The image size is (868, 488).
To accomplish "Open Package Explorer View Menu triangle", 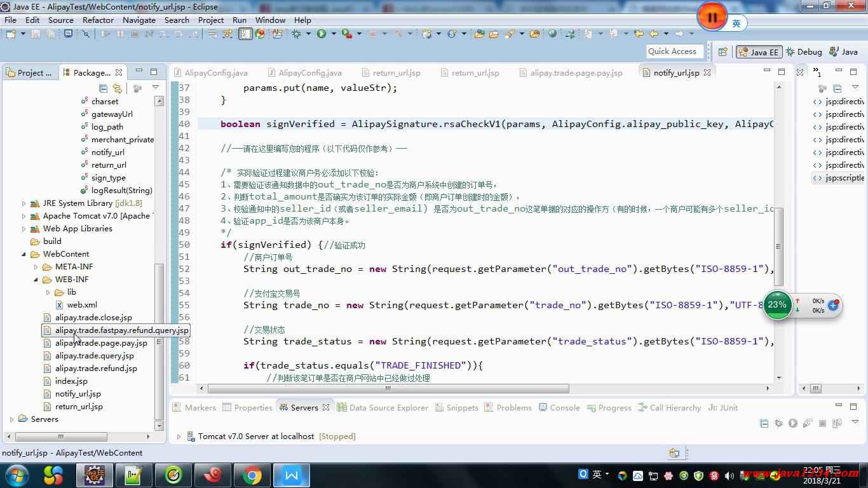I will pyautogui.click(x=156, y=88).
